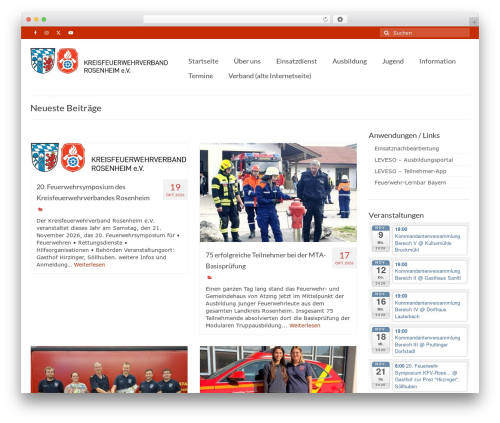
Task: Click the Nov 9 calendar date icon
Action: 381,238
